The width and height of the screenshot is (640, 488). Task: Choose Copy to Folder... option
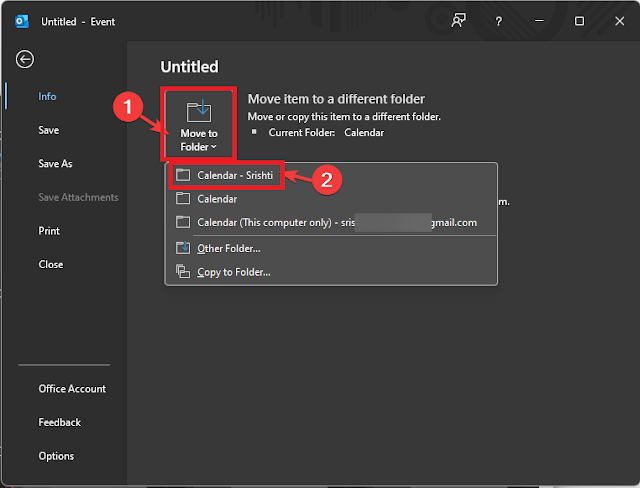click(x=331, y=272)
